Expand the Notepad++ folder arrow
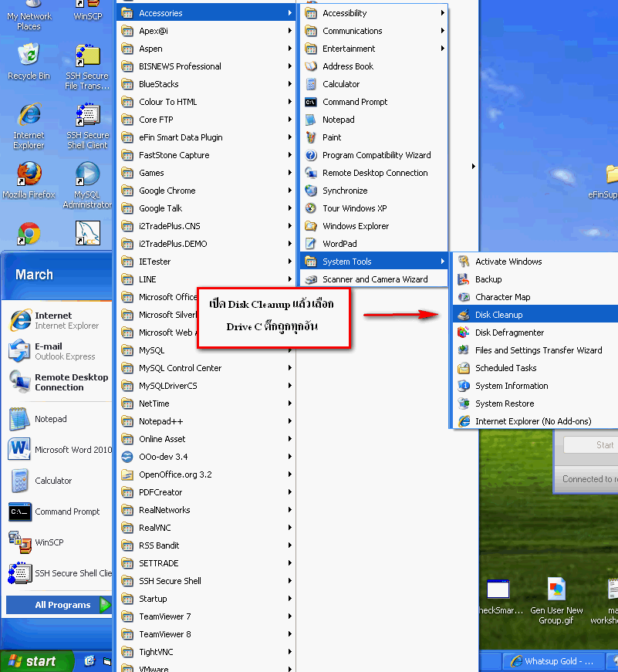 click(290, 421)
